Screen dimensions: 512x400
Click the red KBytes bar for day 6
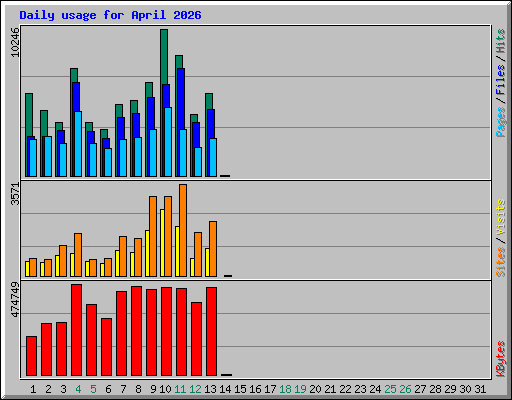[x=106, y=347]
